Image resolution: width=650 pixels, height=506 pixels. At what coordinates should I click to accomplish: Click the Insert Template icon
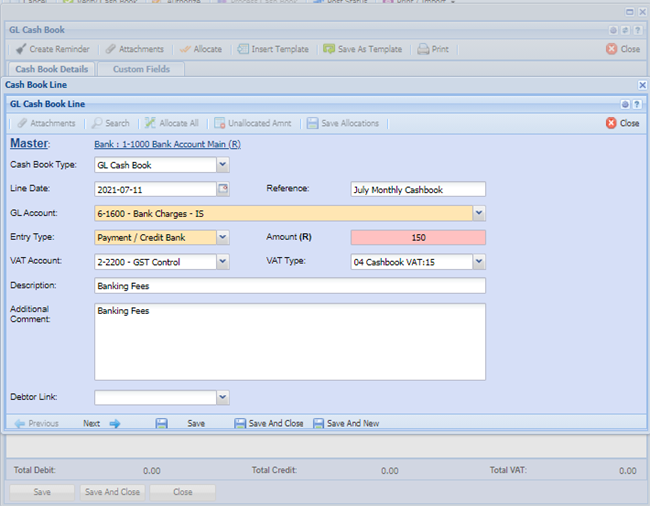[242, 49]
